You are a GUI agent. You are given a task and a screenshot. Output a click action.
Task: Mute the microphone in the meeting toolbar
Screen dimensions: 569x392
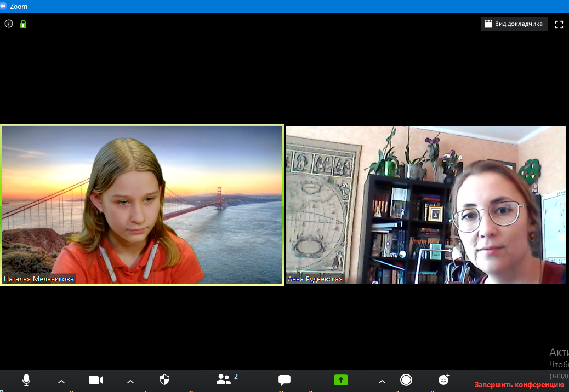coord(26,380)
